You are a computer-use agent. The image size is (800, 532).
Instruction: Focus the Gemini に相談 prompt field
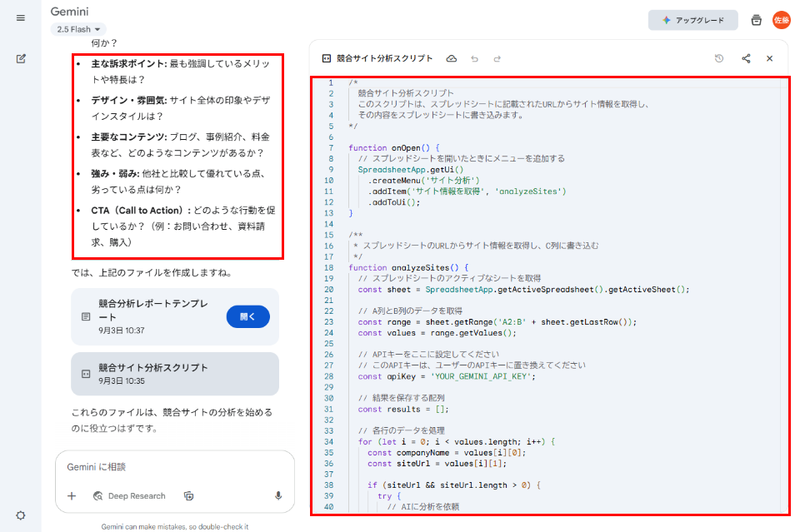[175, 467]
